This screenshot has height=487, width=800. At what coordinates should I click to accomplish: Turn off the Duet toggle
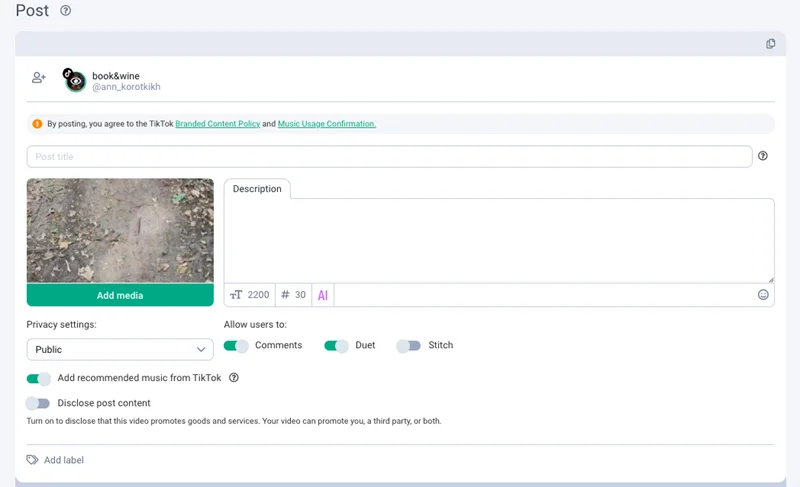[x=336, y=346]
